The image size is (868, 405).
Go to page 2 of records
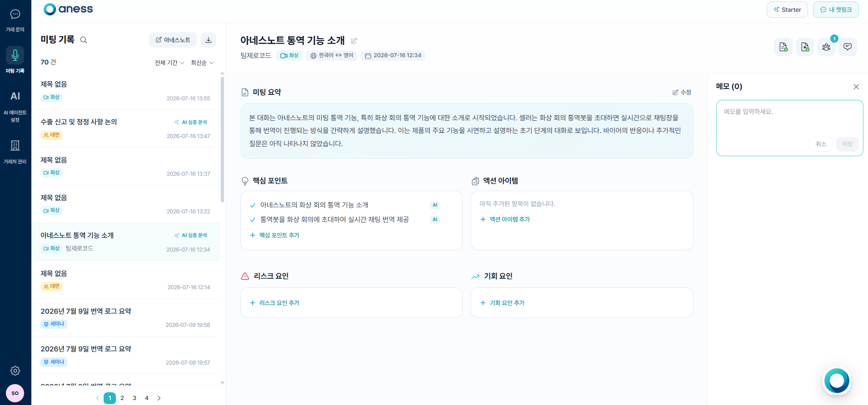point(122,398)
